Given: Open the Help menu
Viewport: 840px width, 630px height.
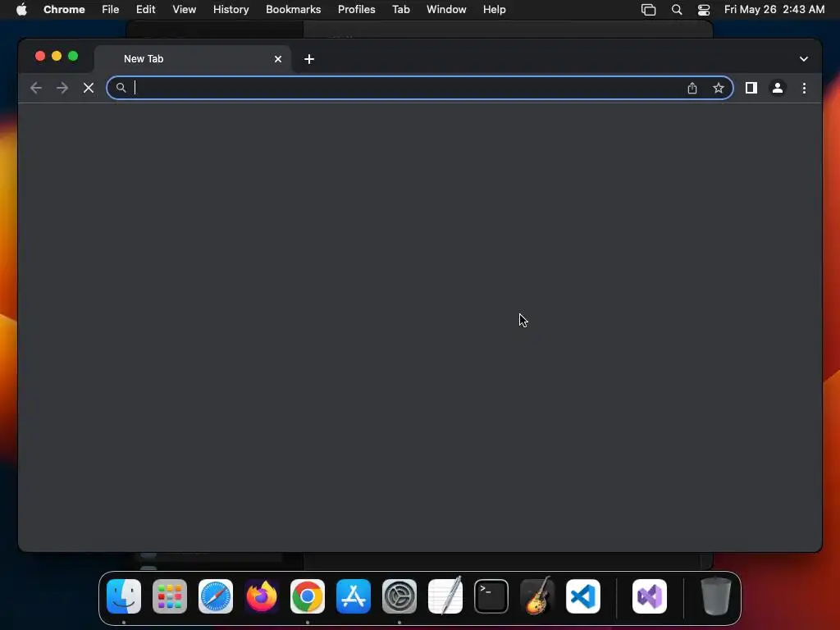Looking at the screenshot, I should [x=494, y=9].
